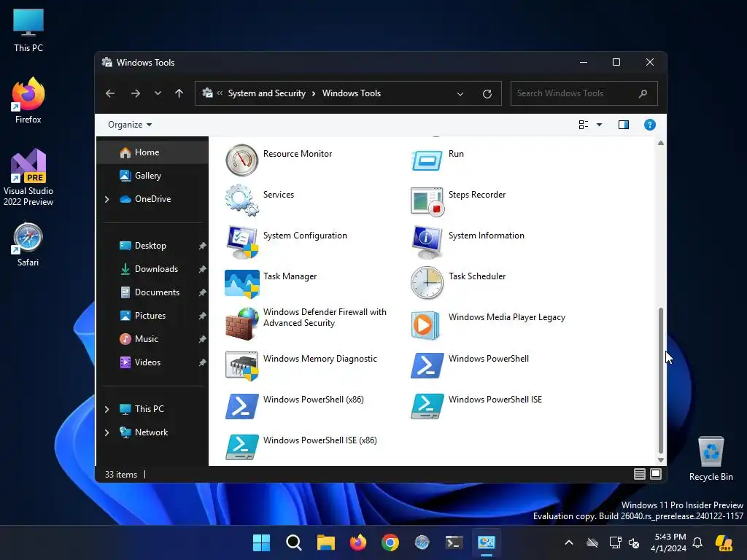This screenshot has width=747, height=560.
Task: Open address bar history dropdown
Action: 460,94
